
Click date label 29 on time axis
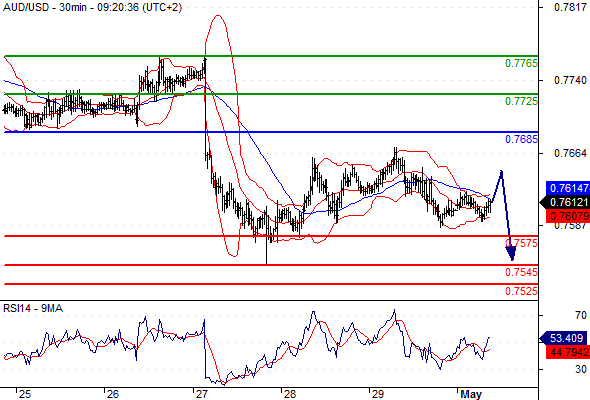(x=377, y=394)
